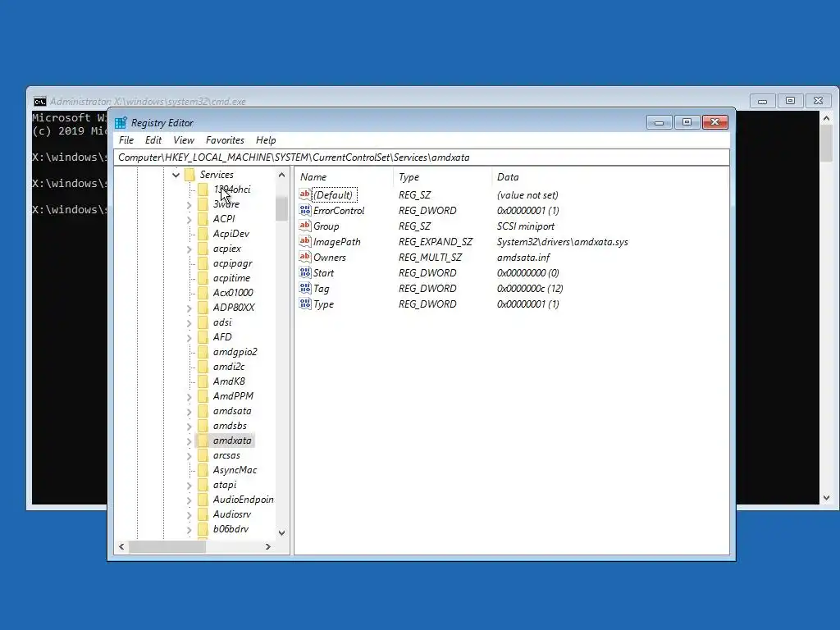Viewport: 840px width, 630px height.
Task: Click cmd window scrollbar down arrow
Action: pos(827,498)
